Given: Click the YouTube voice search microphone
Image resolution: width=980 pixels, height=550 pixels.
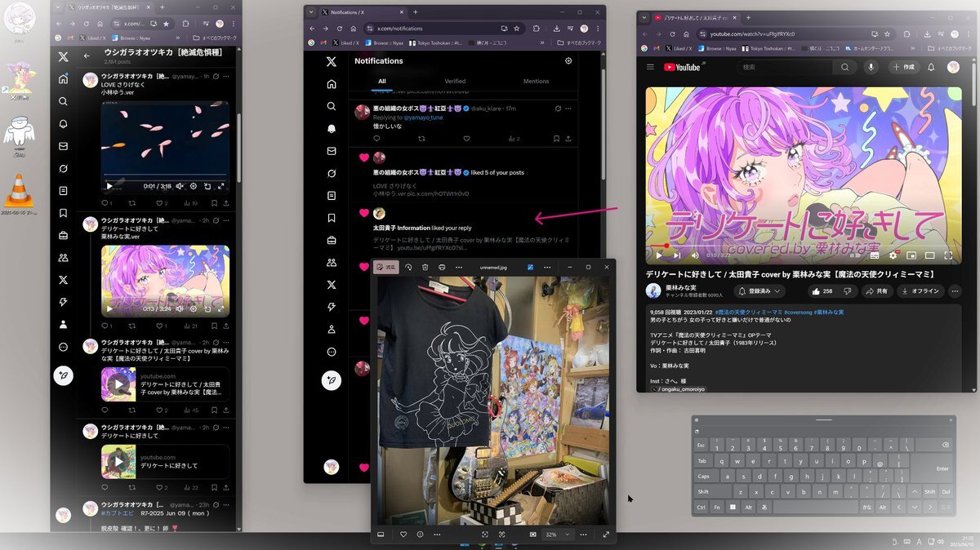Looking at the screenshot, I should pos(872,67).
